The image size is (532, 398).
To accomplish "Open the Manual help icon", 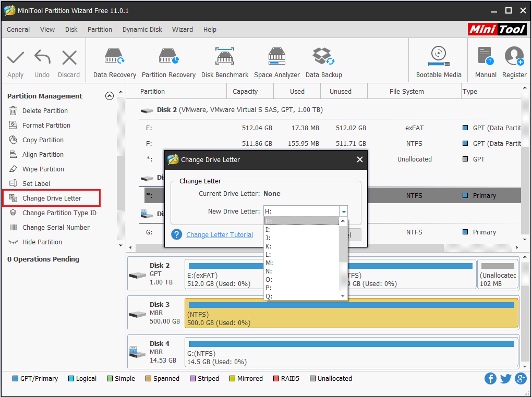I will click(x=486, y=56).
